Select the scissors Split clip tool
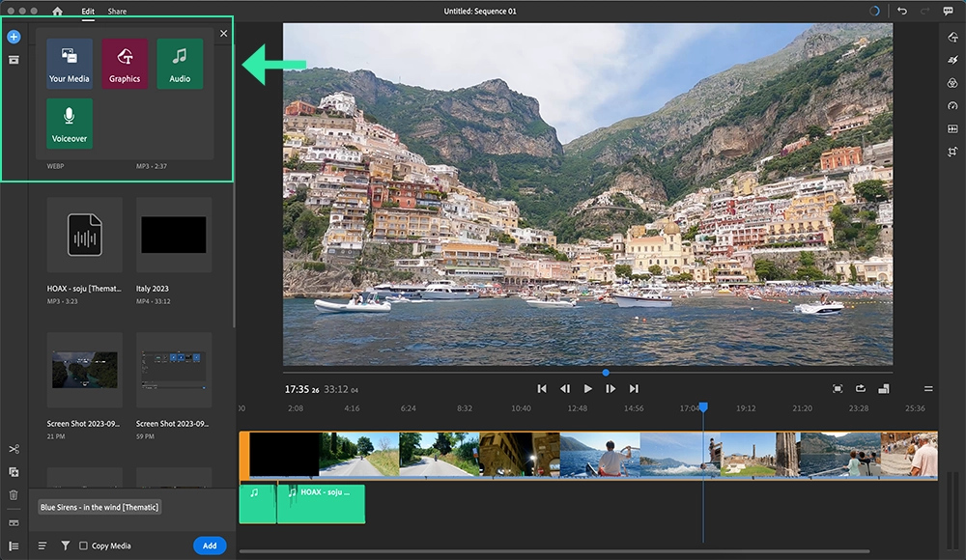 [14, 448]
